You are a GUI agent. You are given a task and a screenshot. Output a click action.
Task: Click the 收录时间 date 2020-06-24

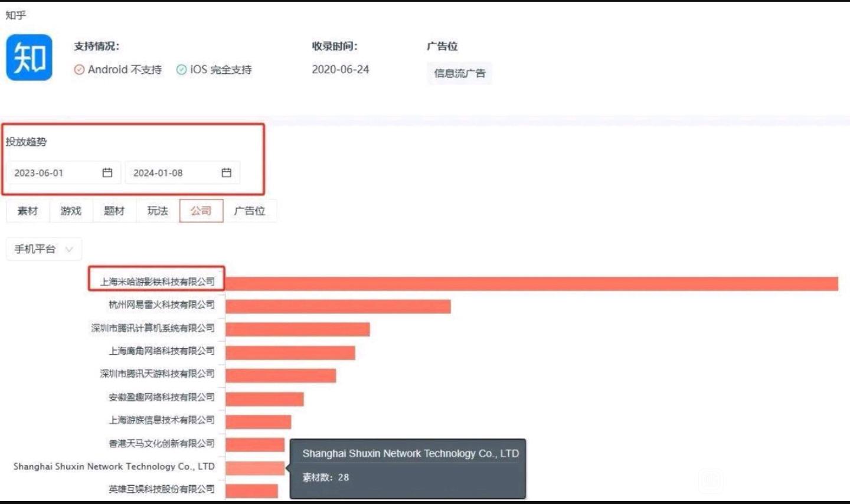point(341,70)
